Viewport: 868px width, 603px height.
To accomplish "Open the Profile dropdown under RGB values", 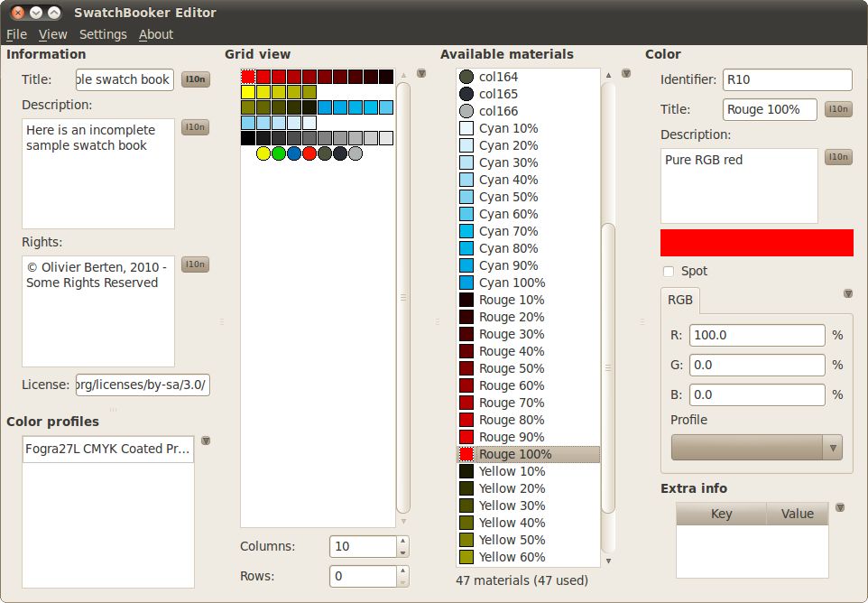I will (x=756, y=447).
